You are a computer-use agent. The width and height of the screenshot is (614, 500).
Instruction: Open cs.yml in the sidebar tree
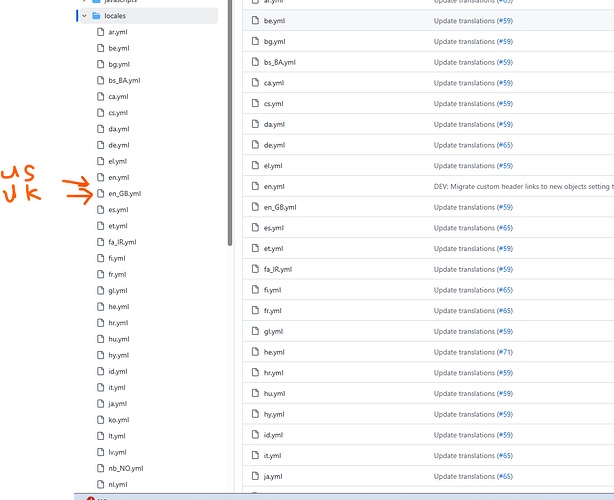click(x=118, y=113)
